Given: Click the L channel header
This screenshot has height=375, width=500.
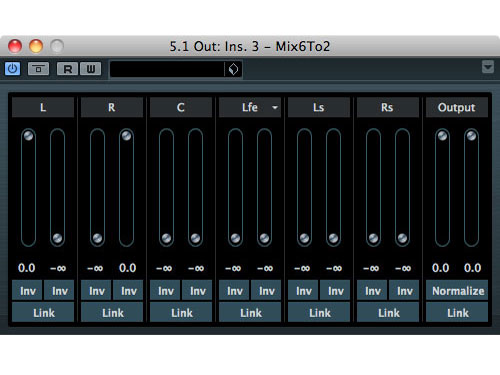Looking at the screenshot, I should click(43, 107).
